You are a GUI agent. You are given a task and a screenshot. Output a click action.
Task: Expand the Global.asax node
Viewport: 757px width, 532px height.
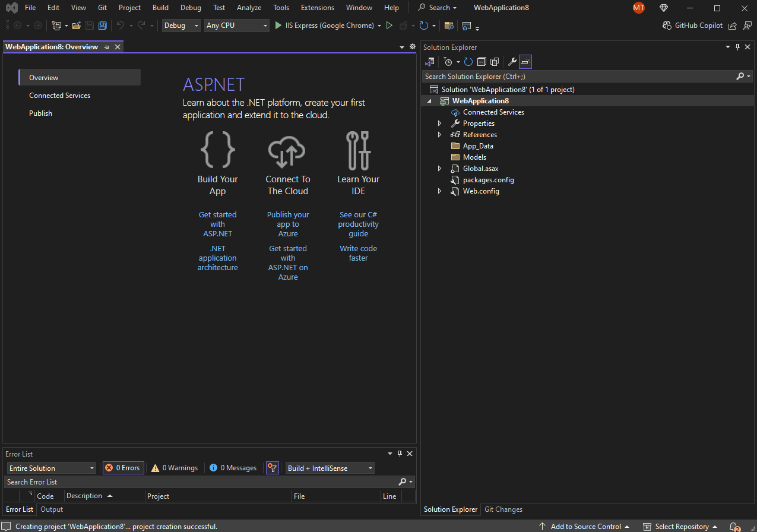(439, 169)
